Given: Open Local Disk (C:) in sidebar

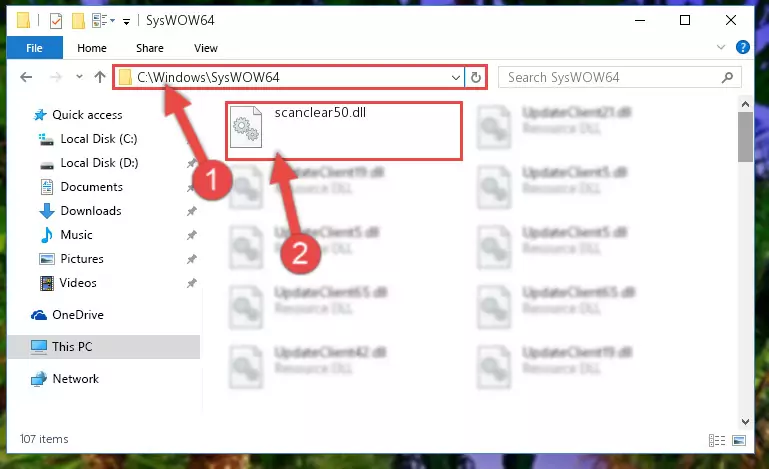Looking at the screenshot, I should point(99,139).
